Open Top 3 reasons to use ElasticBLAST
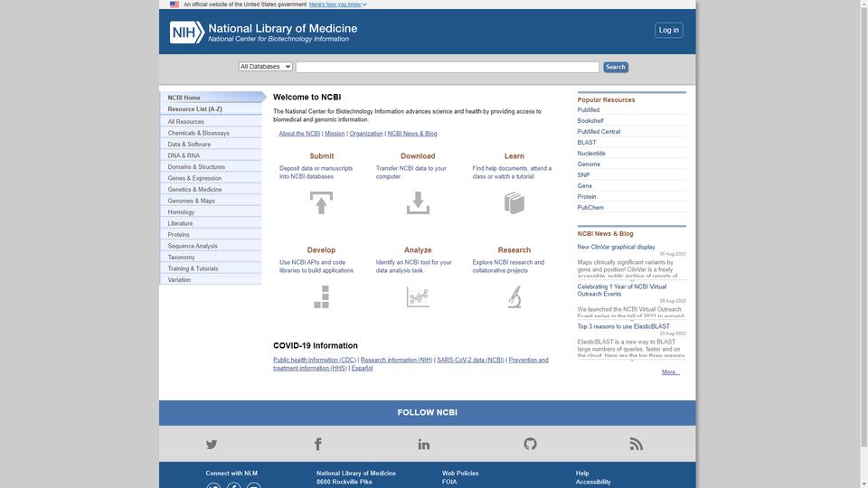 point(623,326)
